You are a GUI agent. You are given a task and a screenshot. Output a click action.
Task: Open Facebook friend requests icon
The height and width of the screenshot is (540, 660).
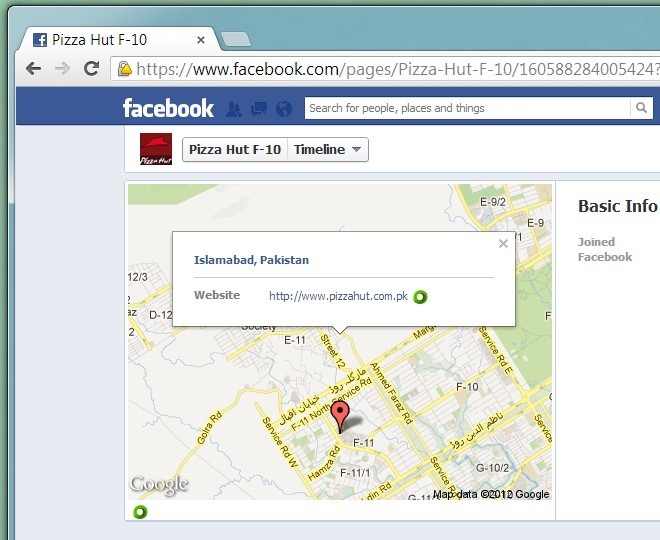[234, 109]
